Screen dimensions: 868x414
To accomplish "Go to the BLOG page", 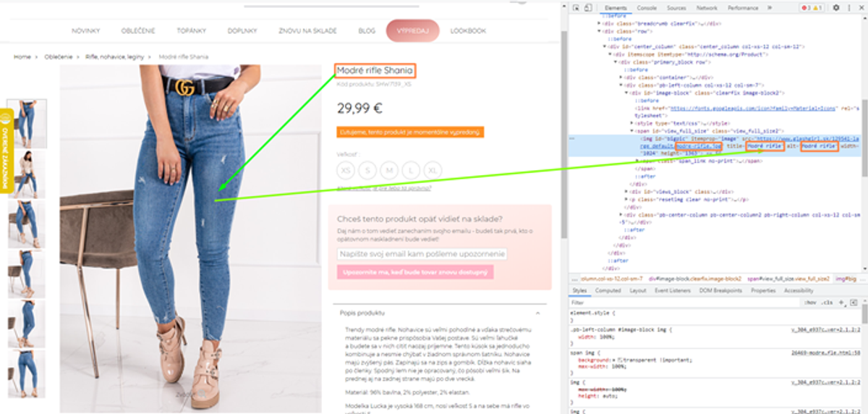I will (x=367, y=31).
